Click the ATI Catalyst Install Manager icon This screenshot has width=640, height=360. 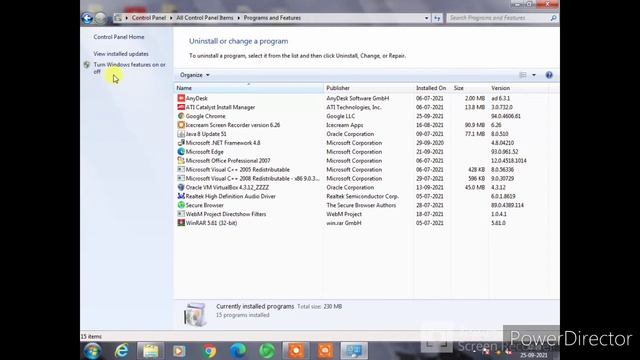tap(181, 107)
